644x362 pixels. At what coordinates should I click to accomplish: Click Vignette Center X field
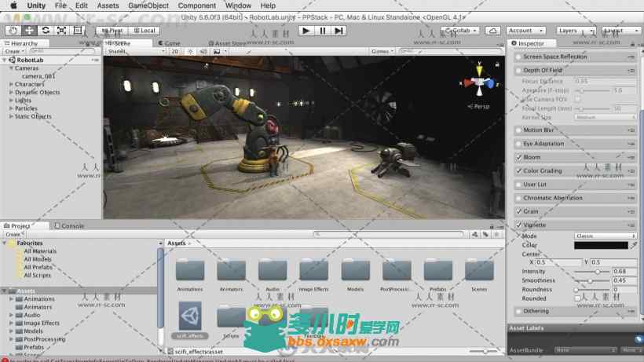559,261
